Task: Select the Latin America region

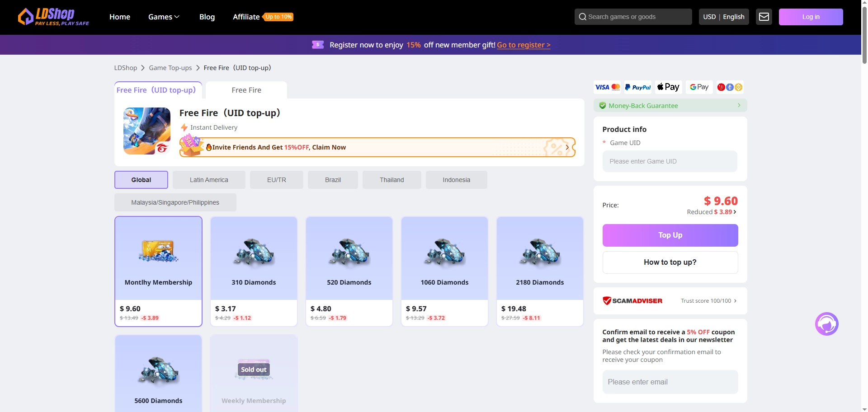Action: 209,180
